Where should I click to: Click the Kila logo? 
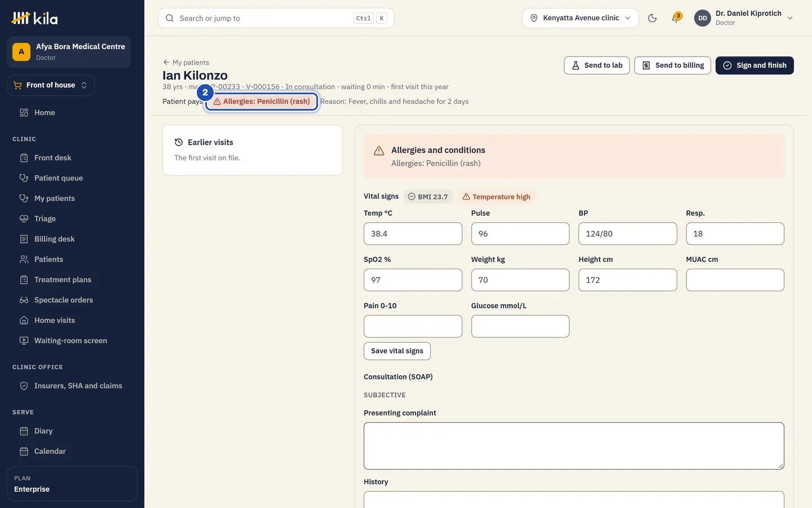coord(34,18)
